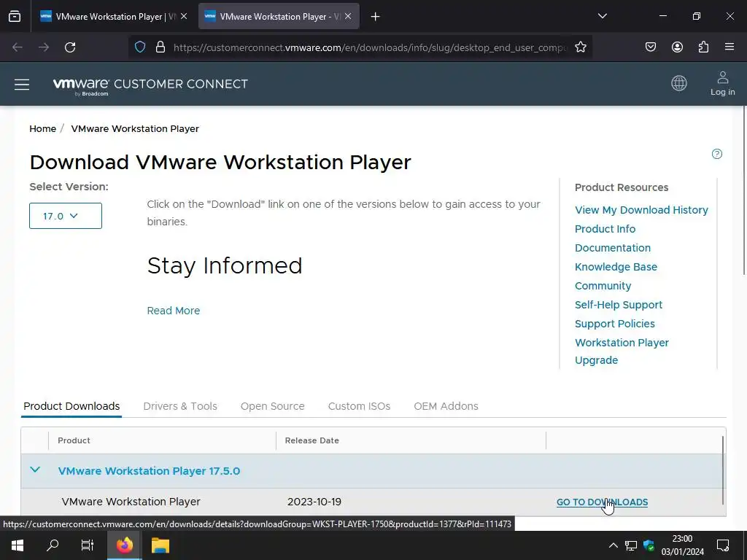Viewport: 747px width, 560px height.
Task: Click the site padlock icon
Action: pos(160,47)
